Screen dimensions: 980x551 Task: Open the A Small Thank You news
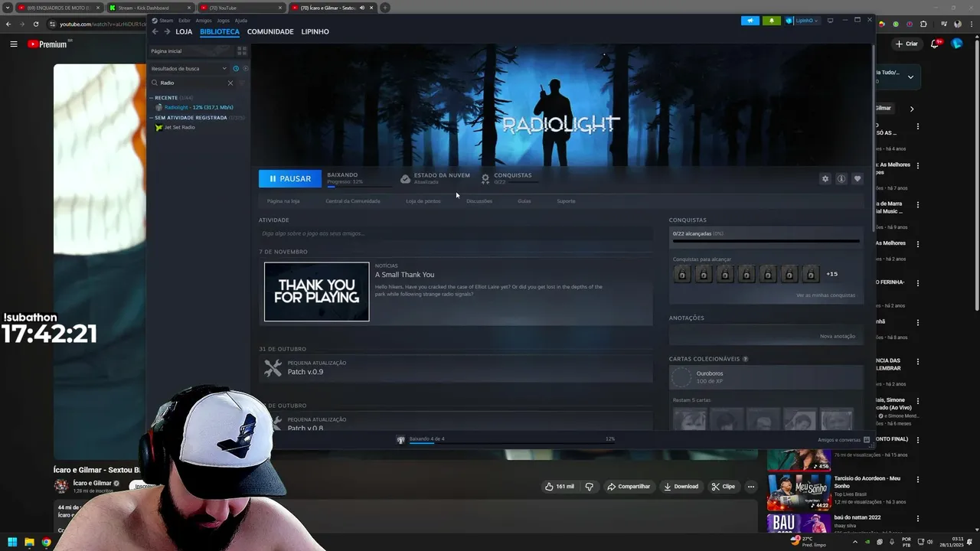pyautogui.click(x=404, y=275)
